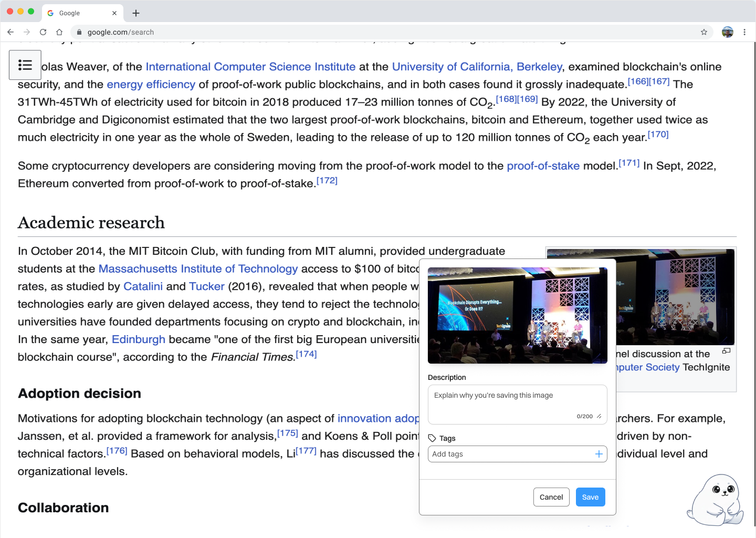Enlarge the panel discussion image icon

(726, 351)
